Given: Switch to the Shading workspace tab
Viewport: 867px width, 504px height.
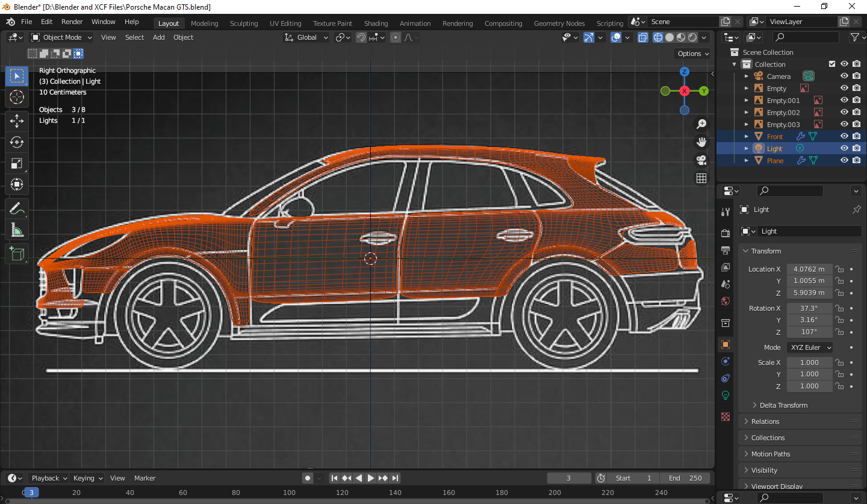Looking at the screenshot, I should (376, 23).
